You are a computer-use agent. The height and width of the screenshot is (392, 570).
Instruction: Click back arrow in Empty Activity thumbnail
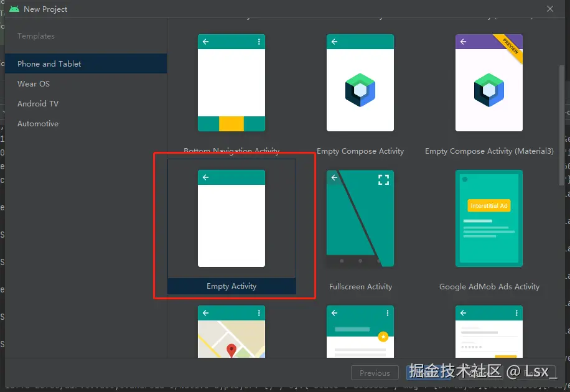tap(206, 177)
